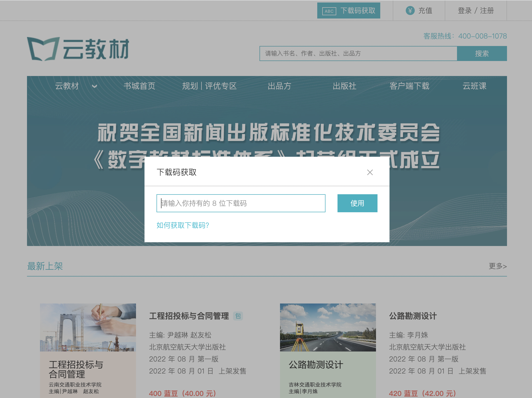The width and height of the screenshot is (532, 398).
Task: Click the 包 badge next to 工程招投标与合同管理
Action: (238, 316)
